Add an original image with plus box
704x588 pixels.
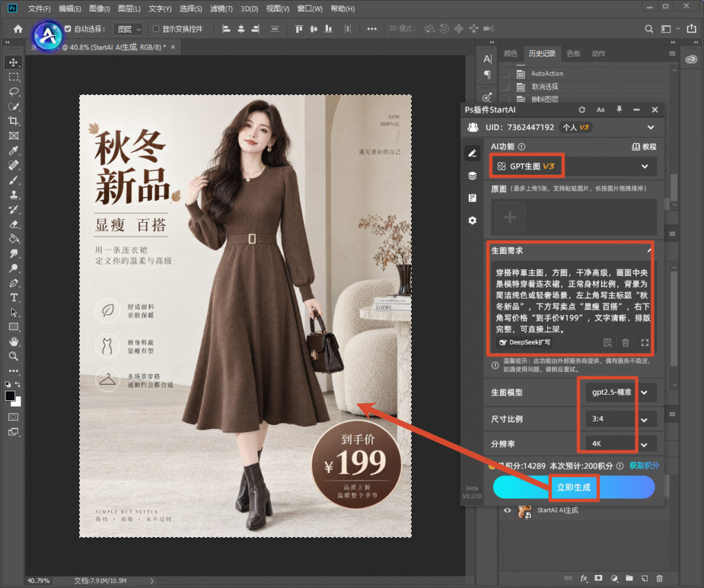pyautogui.click(x=509, y=217)
